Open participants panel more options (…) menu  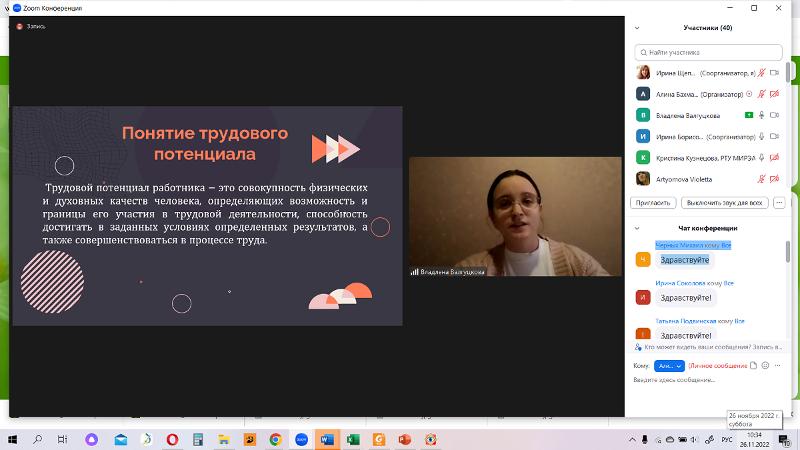pos(779,202)
